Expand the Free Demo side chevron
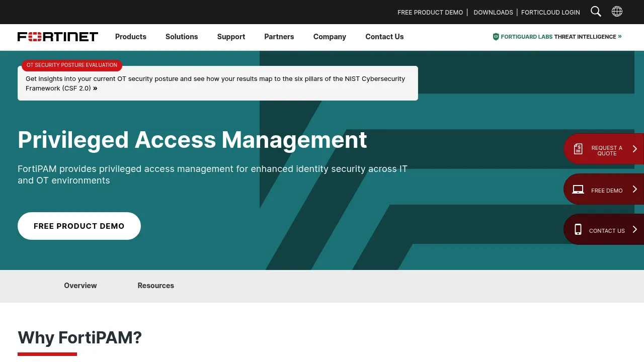Viewport: 644px width, 362px height. click(634, 189)
